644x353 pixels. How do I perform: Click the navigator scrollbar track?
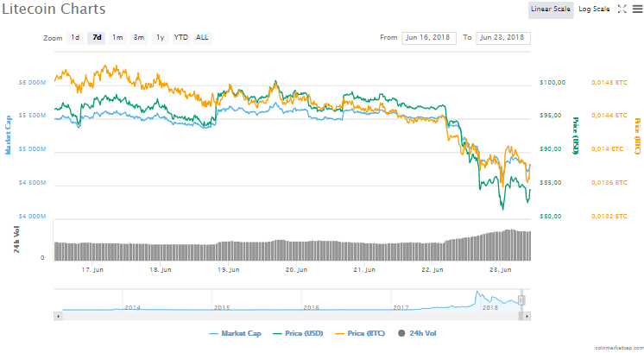click(290, 316)
